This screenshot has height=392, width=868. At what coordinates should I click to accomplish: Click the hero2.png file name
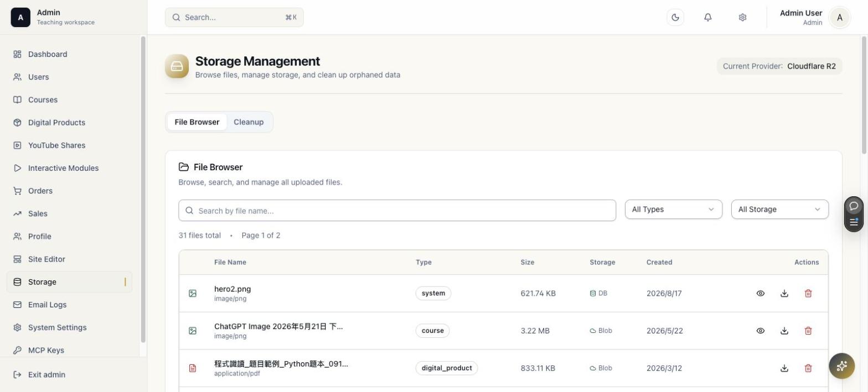coord(232,289)
